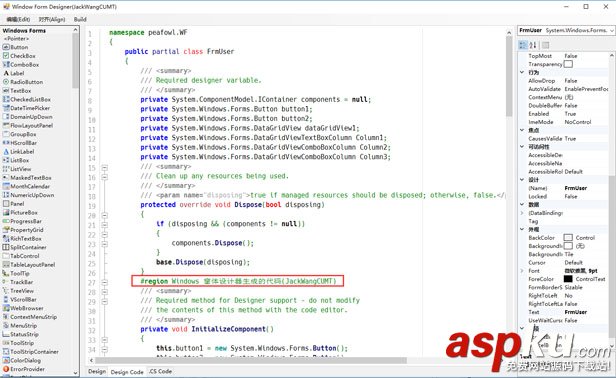Screen dimensions: 616x378
Task: Select the FlowLayoutPanel control icon
Action: pyautogui.click(x=6, y=125)
